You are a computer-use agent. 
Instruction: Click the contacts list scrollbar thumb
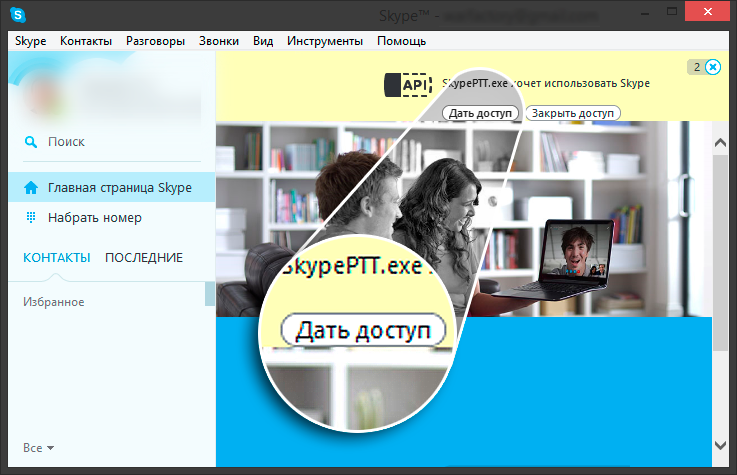tap(210, 294)
